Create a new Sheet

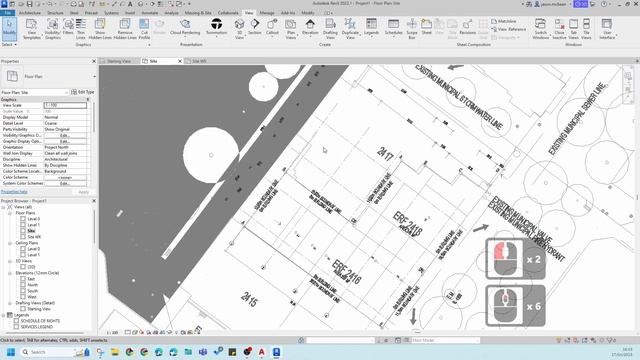(x=427, y=27)
